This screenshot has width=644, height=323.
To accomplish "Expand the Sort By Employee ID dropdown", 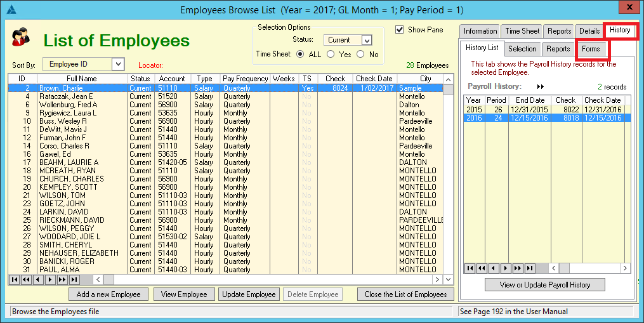I will 117,64.
